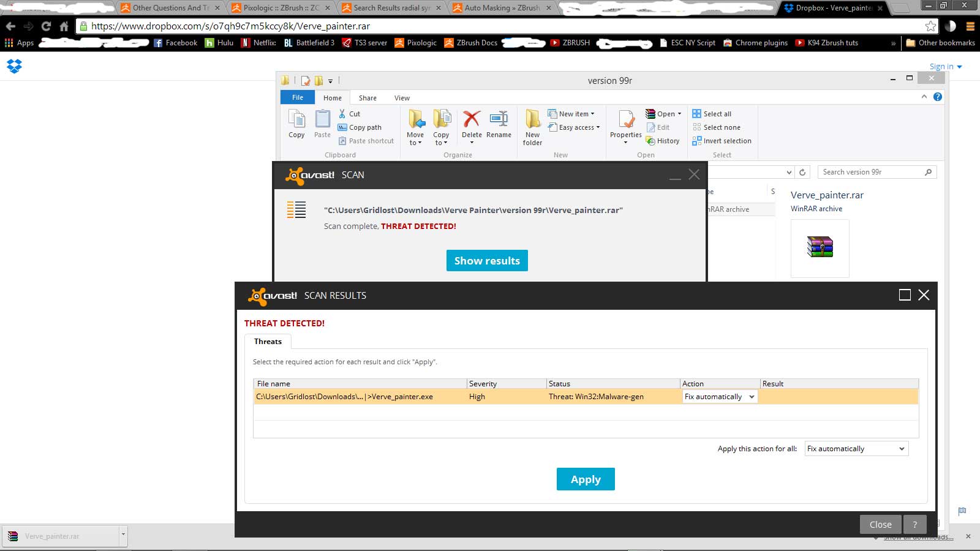Expand the Easy access dropdown

click(574, 127)
